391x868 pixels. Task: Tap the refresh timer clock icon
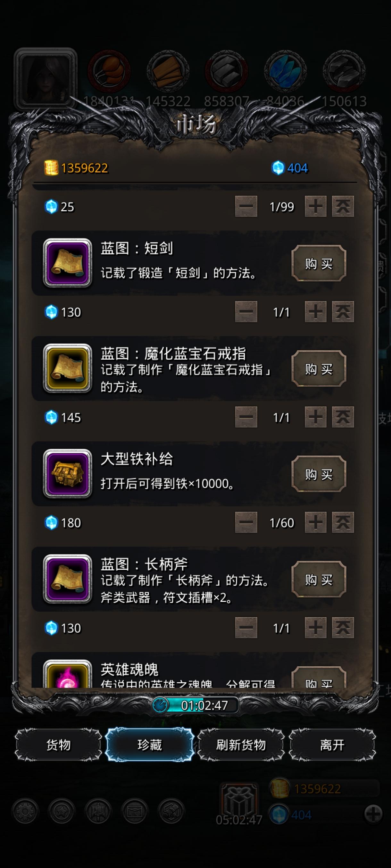[160, 704]
